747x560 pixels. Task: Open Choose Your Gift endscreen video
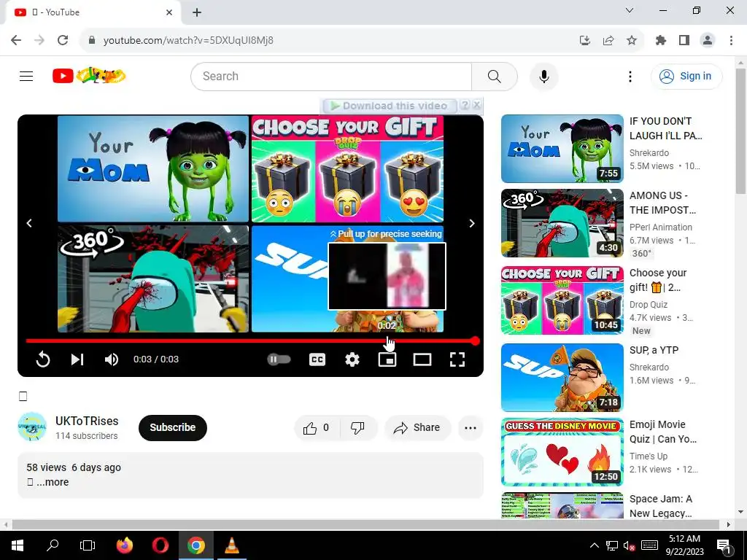click(x=347, y=168)
